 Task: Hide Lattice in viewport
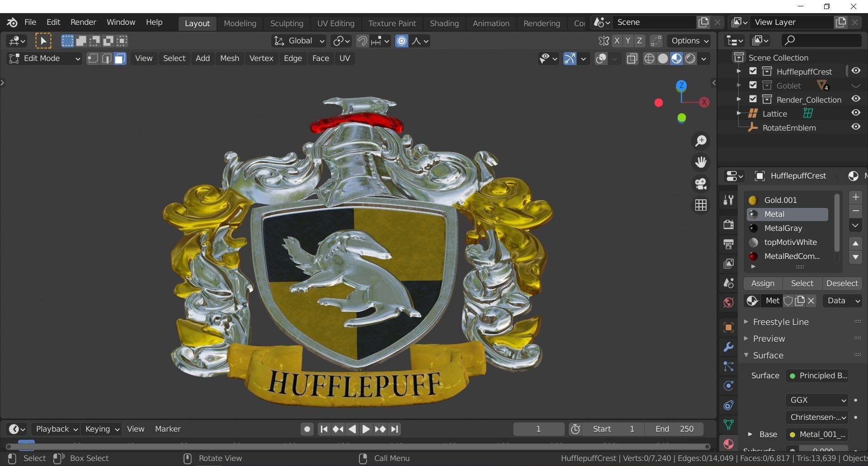pos(856,113)
